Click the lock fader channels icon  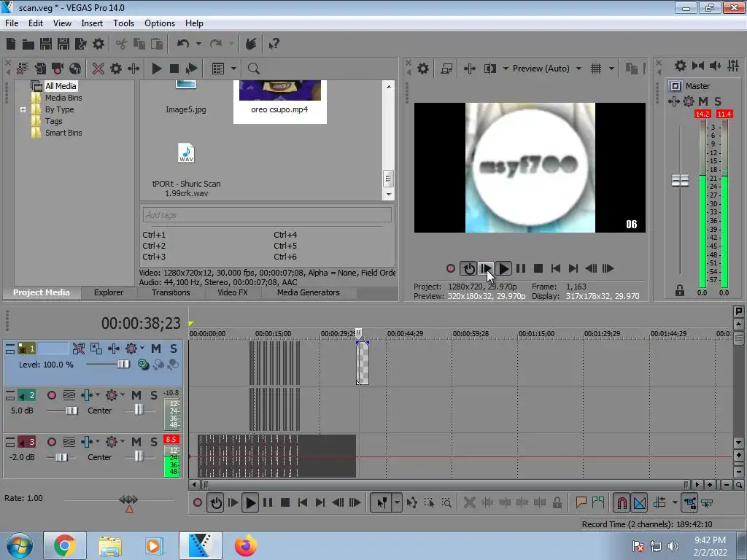tap(679, 290)
